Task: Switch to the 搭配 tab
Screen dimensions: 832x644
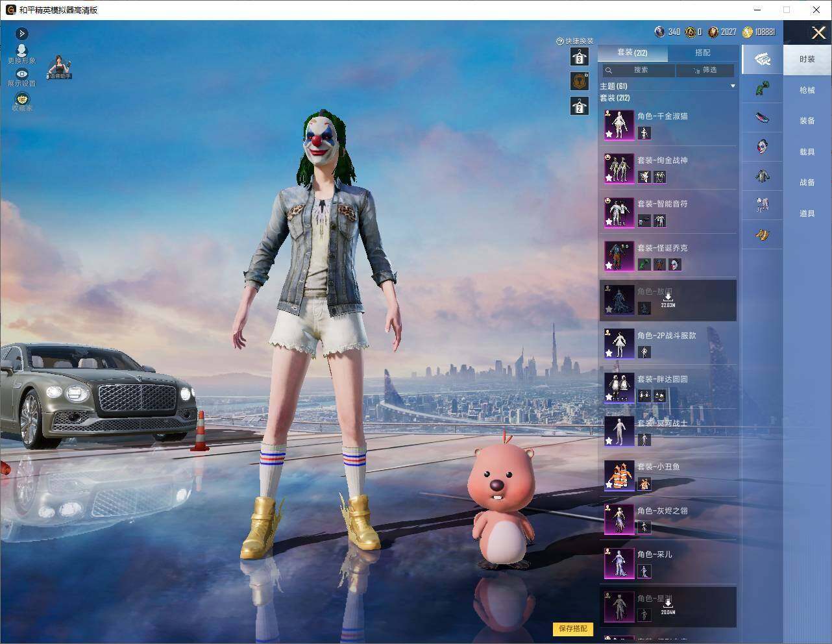Action: pyautogui.click(x=703, y=53)
